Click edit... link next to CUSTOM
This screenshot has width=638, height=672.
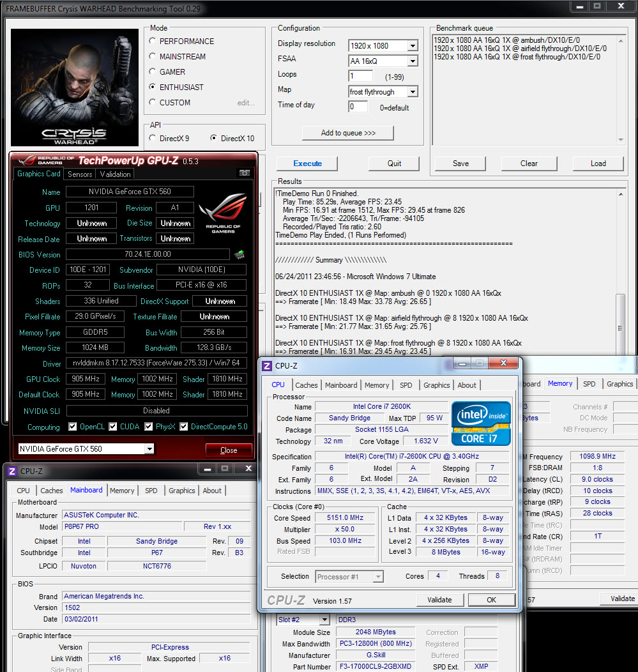(x=246, y=103)
